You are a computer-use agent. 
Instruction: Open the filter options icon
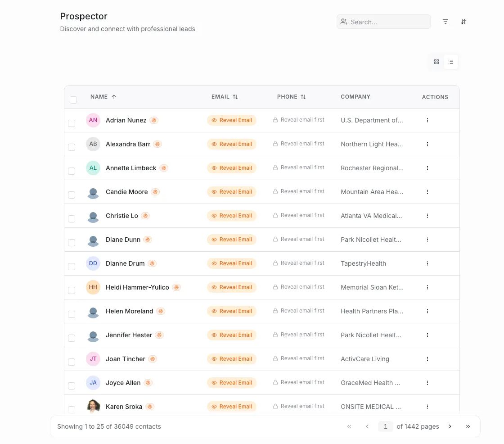click(x=445, y=22)
